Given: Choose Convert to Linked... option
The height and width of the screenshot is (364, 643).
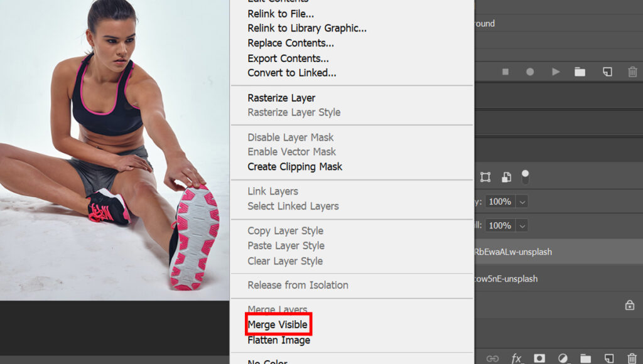Looking at the screenshot, I should [x=292, y=73].
